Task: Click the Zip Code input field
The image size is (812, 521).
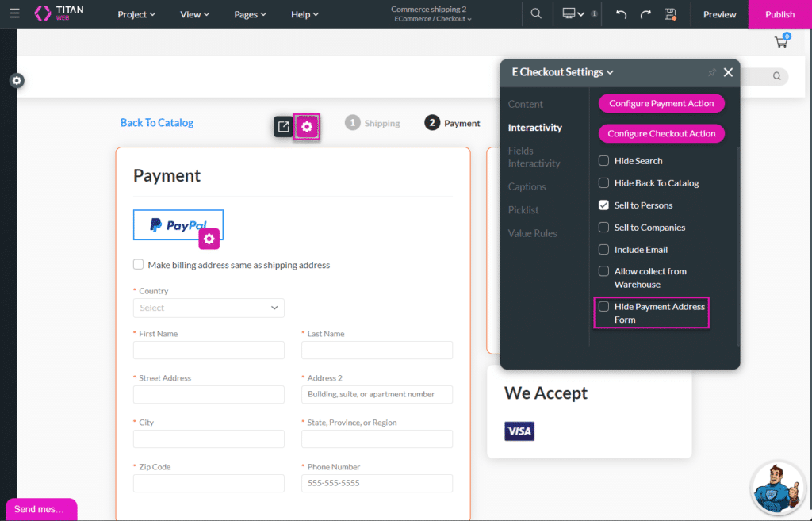Action: 209,484
